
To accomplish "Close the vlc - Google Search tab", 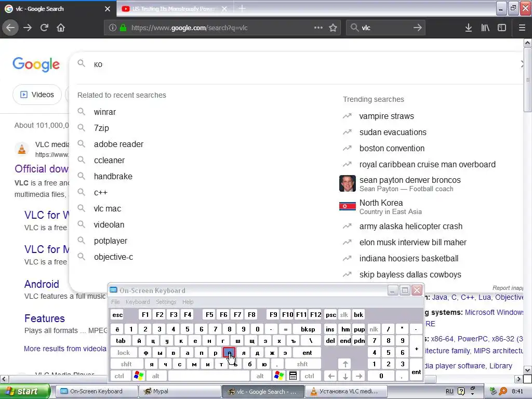I will tap(108, 9).
